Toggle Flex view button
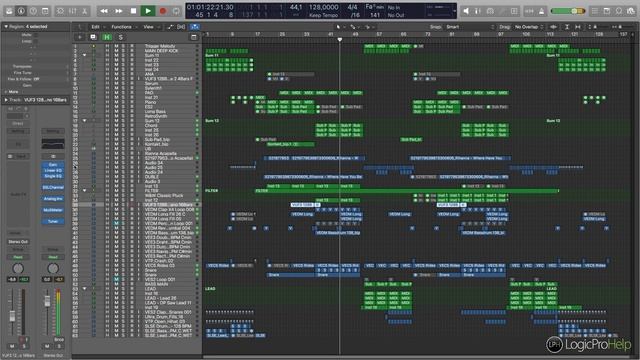The width and height of the screenshot is (640, 360). click(x=181, y=27)
